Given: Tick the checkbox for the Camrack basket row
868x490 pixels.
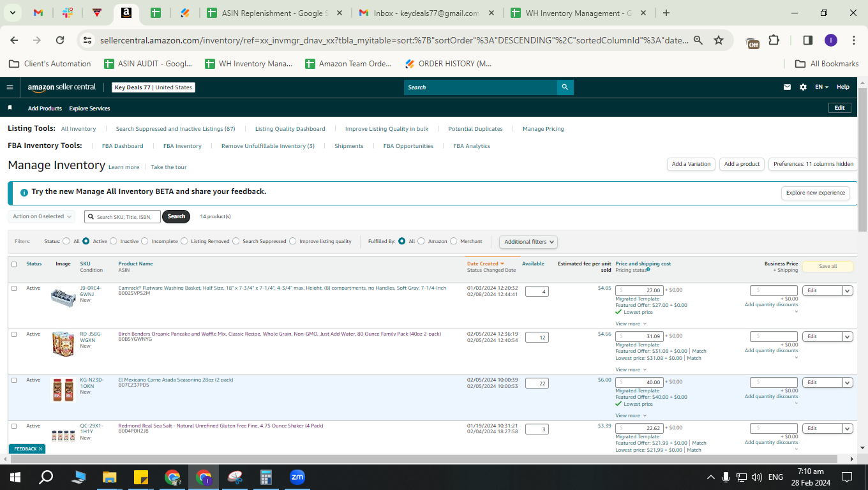Looking at the screenshot, I should coord(14,288).
